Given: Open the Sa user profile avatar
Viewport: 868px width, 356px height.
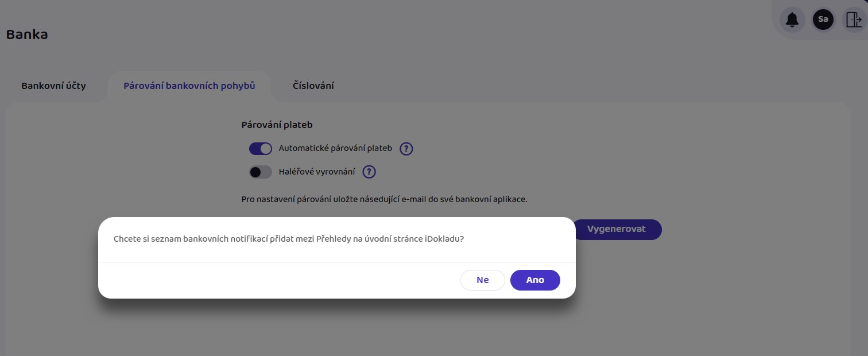Looking at the screenshot, I should pos(823,20).
